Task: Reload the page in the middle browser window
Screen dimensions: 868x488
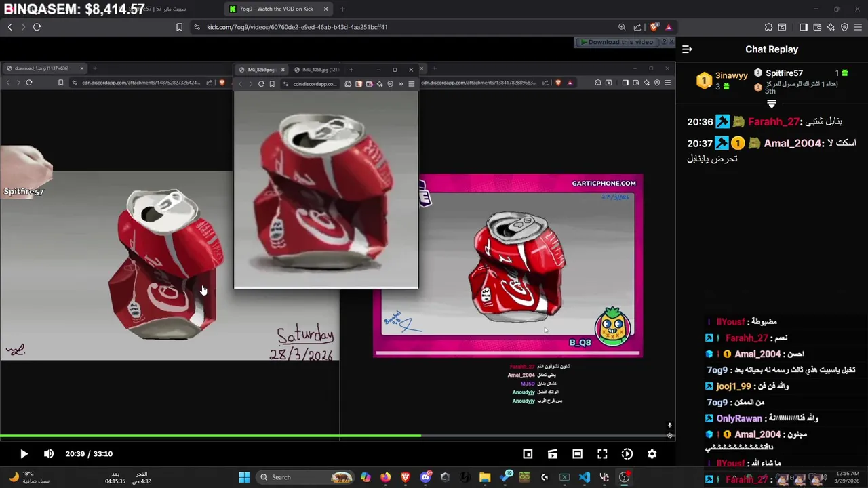Action: pos(261,84)
